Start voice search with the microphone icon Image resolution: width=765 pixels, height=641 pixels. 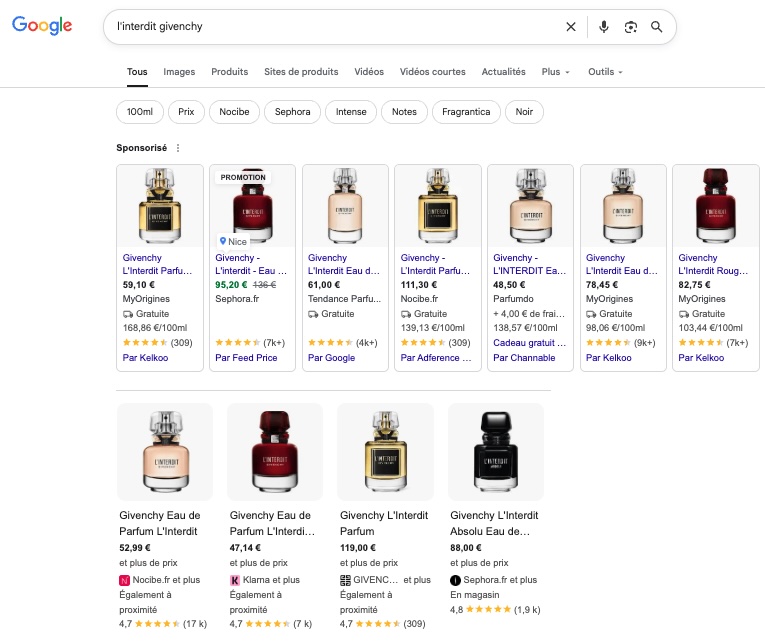[604, 27]
